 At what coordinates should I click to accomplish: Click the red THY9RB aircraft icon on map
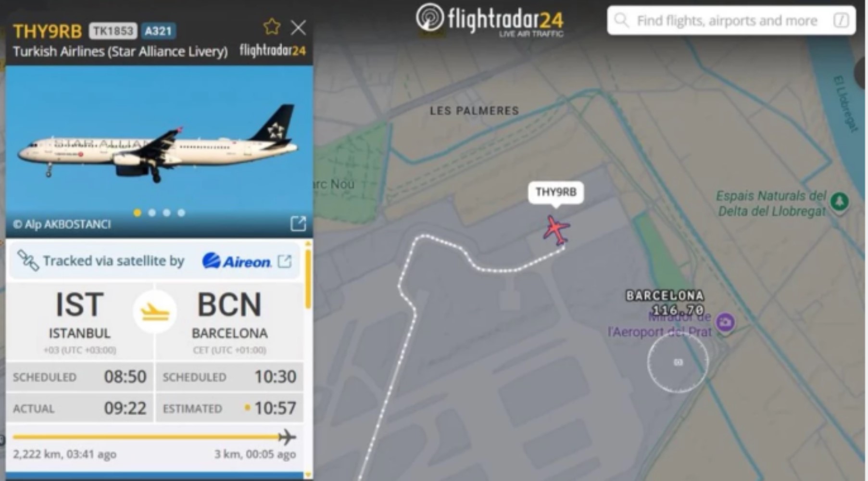(557, 230)
